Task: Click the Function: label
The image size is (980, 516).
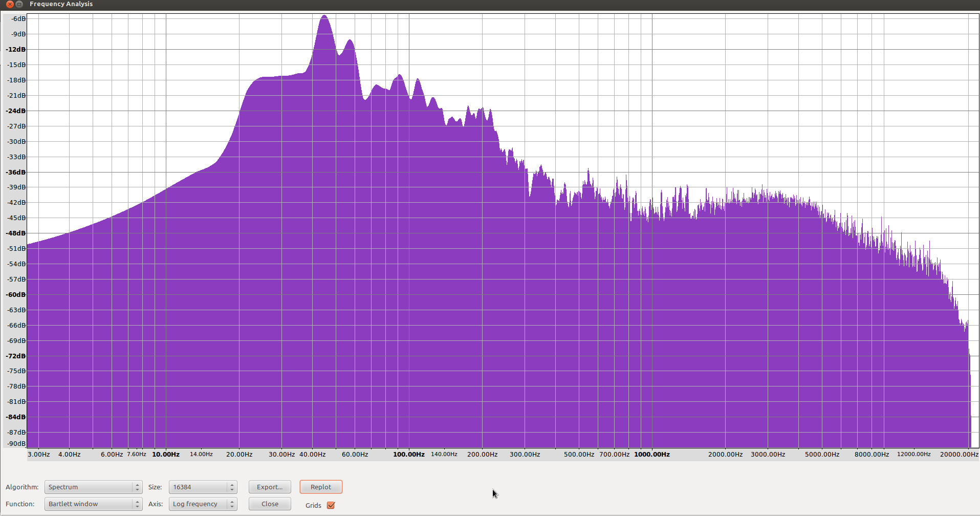Action: pyautogui.click(x=20, y=504)
